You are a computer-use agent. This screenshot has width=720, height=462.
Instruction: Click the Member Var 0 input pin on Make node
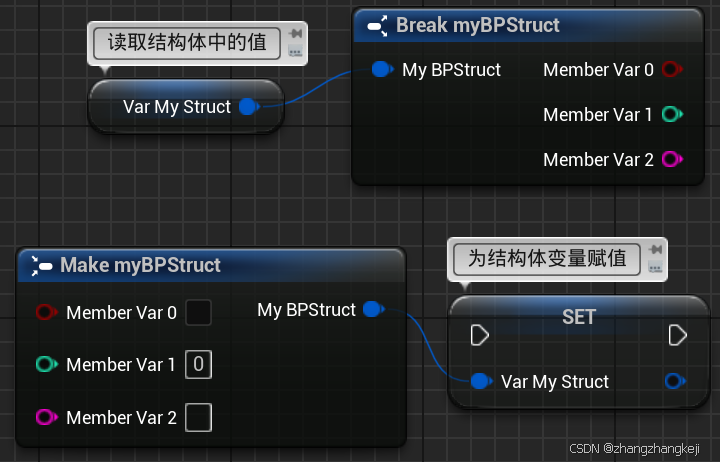coord(46,312)
